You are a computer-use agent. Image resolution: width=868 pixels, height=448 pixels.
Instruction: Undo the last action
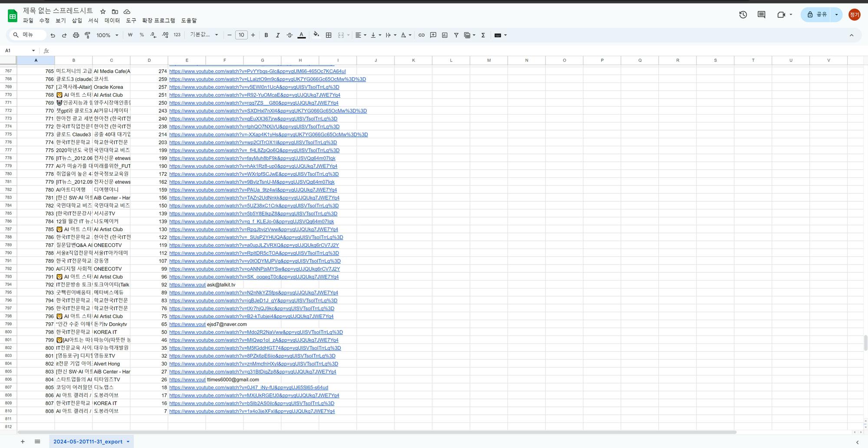click(53, 35)
